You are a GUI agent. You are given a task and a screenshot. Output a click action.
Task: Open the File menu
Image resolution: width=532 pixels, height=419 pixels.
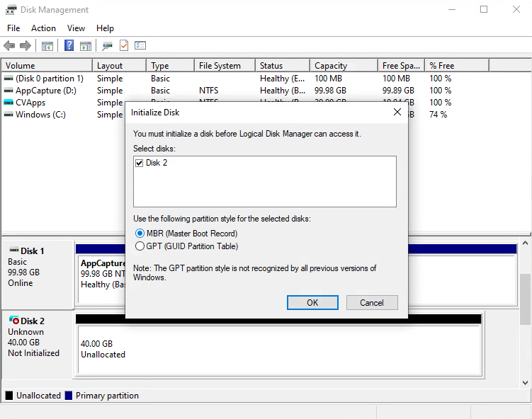[x=13, y=28]
